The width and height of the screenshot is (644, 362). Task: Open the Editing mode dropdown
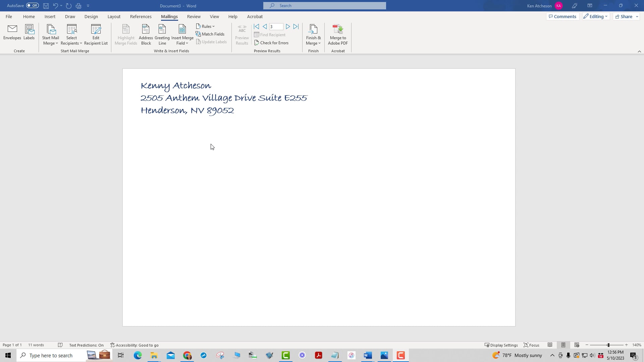coord(596,16)
